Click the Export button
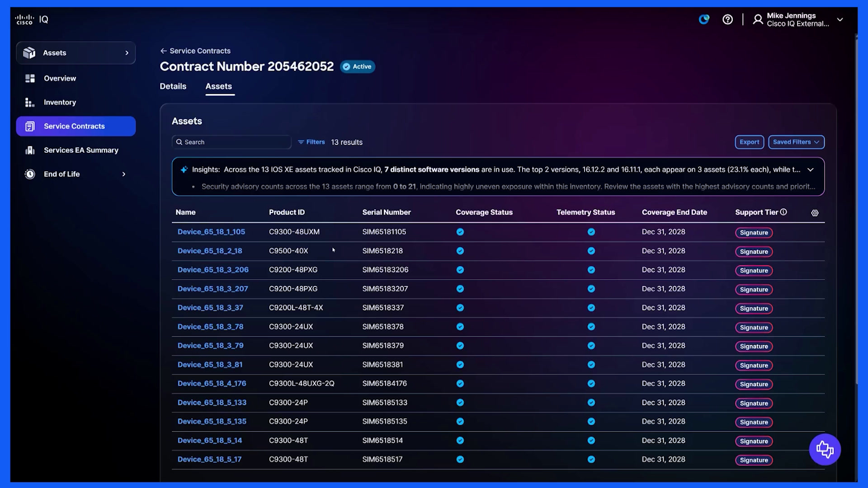868x488 pixels. pyautogui.click(x=750, y=142)
